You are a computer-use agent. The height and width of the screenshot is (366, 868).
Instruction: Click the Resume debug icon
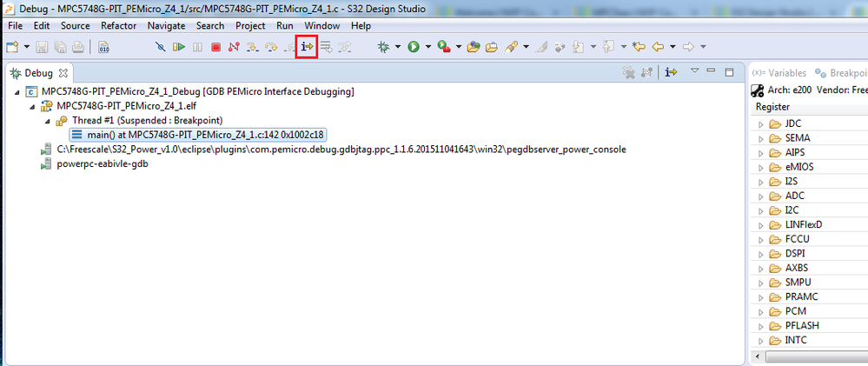pos(178,47)
